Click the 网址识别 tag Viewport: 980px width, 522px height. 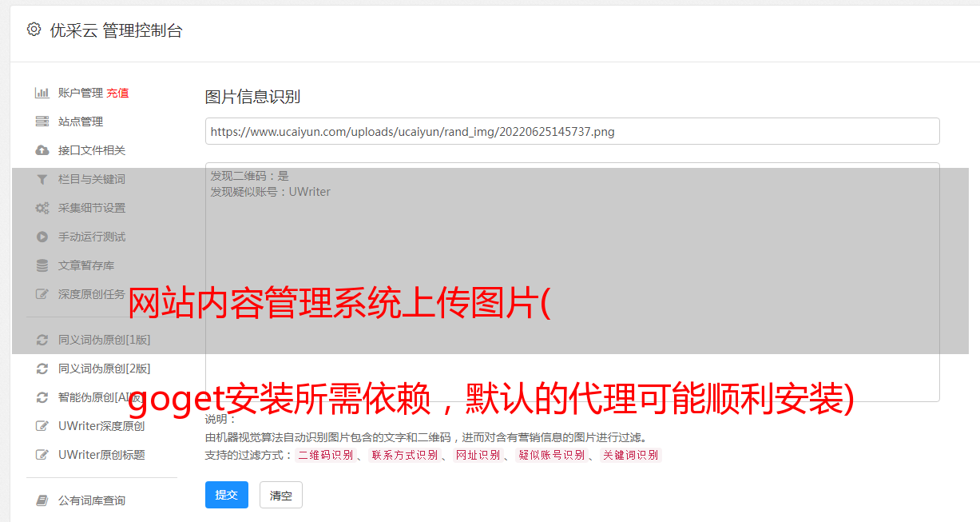(478, 455)
